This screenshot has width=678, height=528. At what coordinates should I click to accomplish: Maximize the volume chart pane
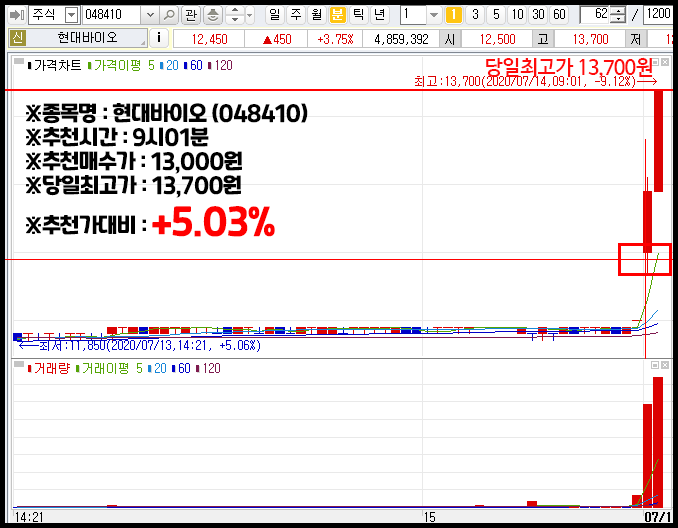[655, 365]
